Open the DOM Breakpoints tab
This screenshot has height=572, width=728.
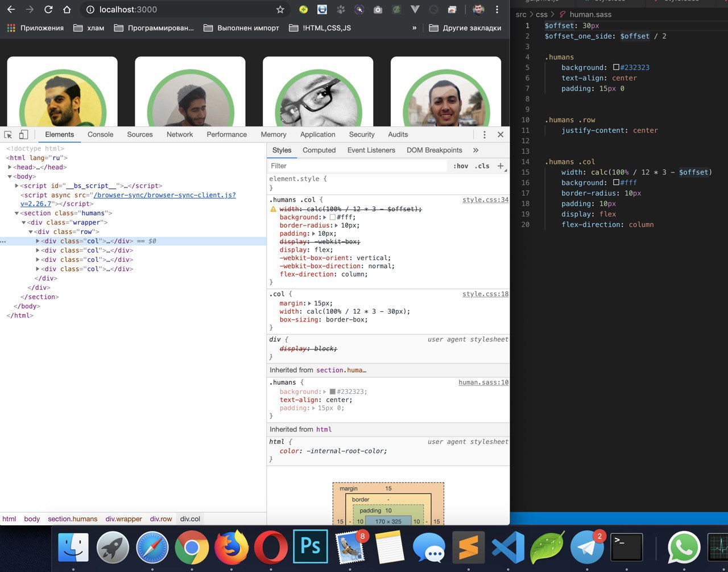435,150
